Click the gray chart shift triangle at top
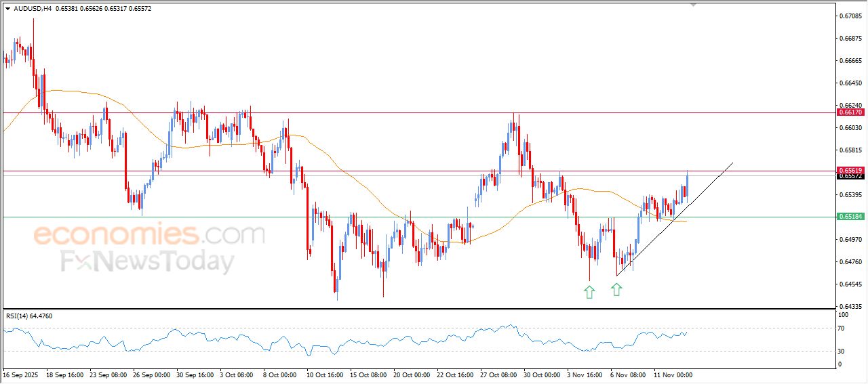The image size is (868, 384). pos(693,4)
